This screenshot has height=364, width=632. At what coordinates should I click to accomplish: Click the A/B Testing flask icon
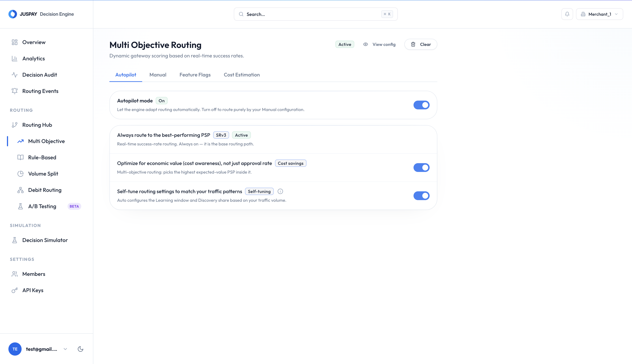(x=20, y=206)
